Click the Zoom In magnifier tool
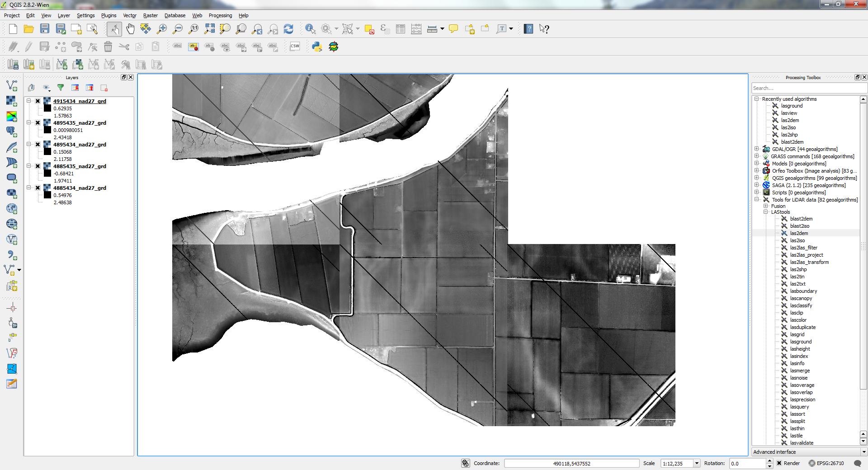 pyautogui.click(x=161, y=29)
